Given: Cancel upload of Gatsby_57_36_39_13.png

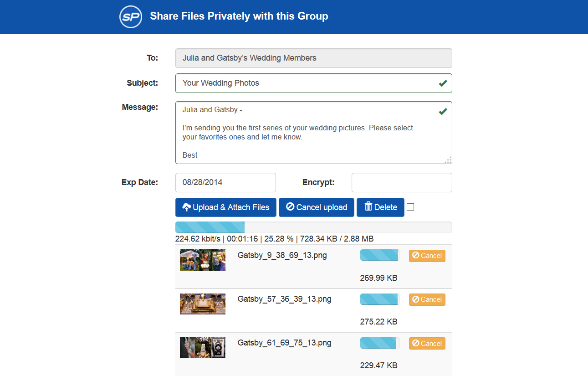Looking at the screenshot, I should [x=427, y=299].
